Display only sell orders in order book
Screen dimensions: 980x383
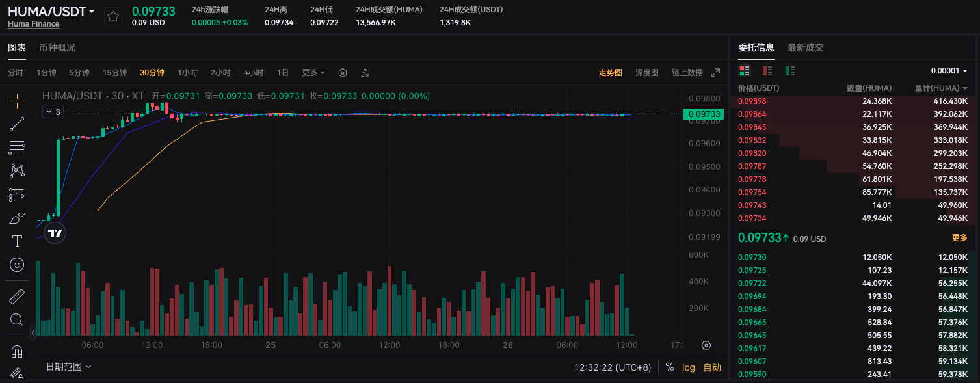pyautogui.click(x=767, y=70)
